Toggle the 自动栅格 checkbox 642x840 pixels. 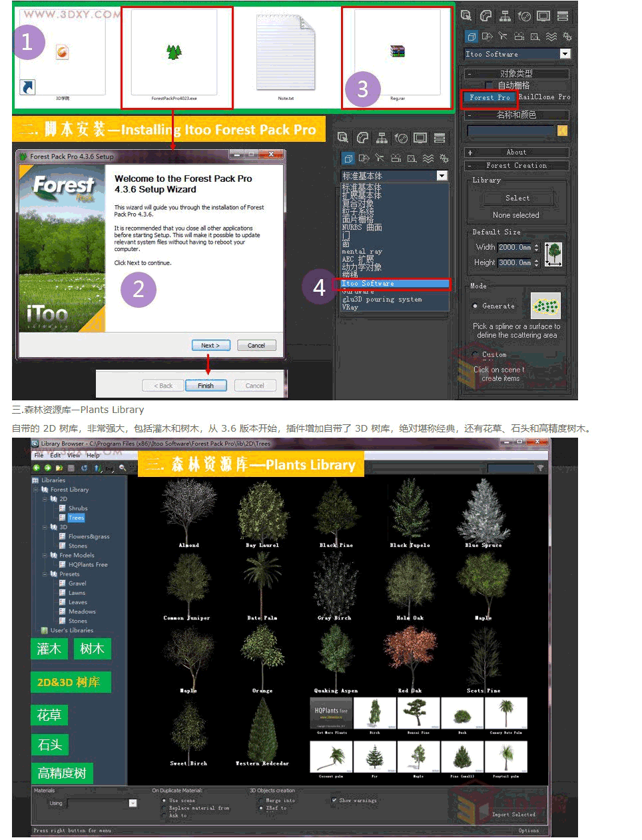click(489, 85)
